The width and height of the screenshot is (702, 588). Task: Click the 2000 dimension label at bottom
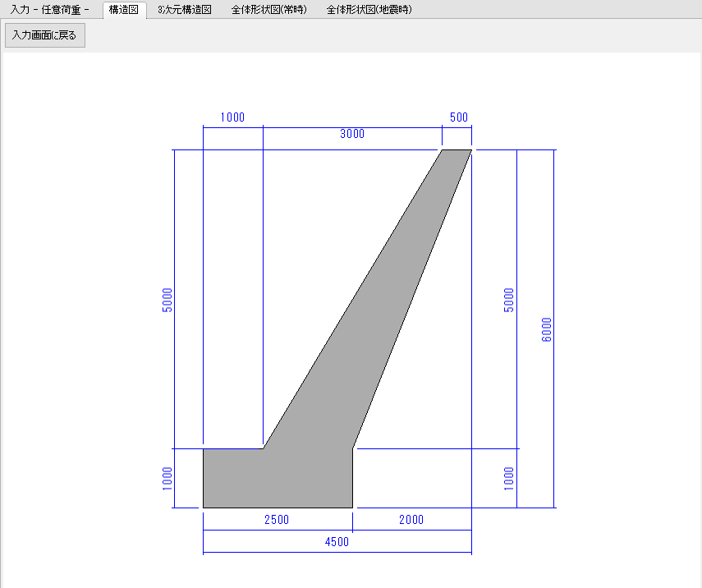pos(411,520)
